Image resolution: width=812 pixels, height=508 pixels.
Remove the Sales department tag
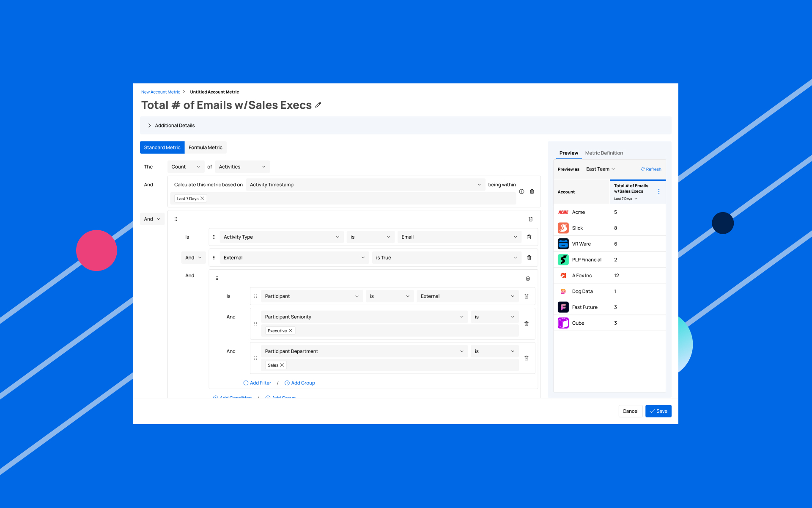click(282, 365)
